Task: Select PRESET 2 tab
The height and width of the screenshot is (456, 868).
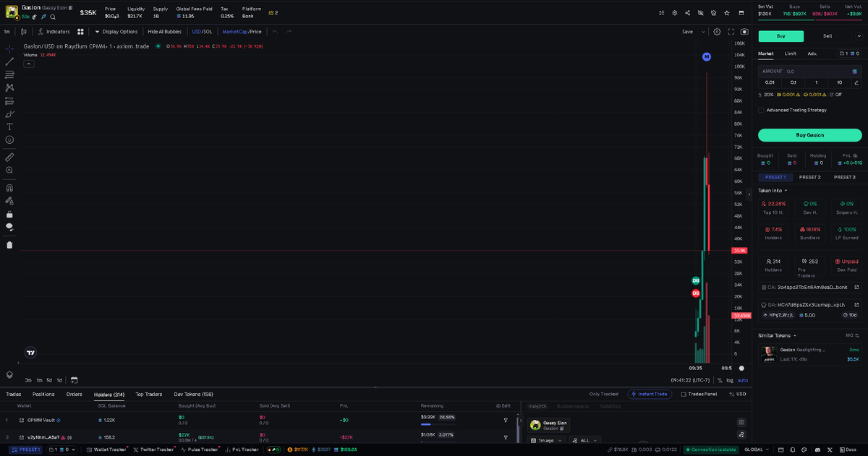Action: (x=810, y=177)
